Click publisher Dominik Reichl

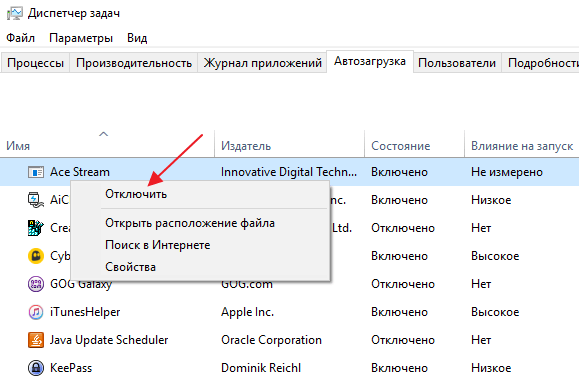261,368
